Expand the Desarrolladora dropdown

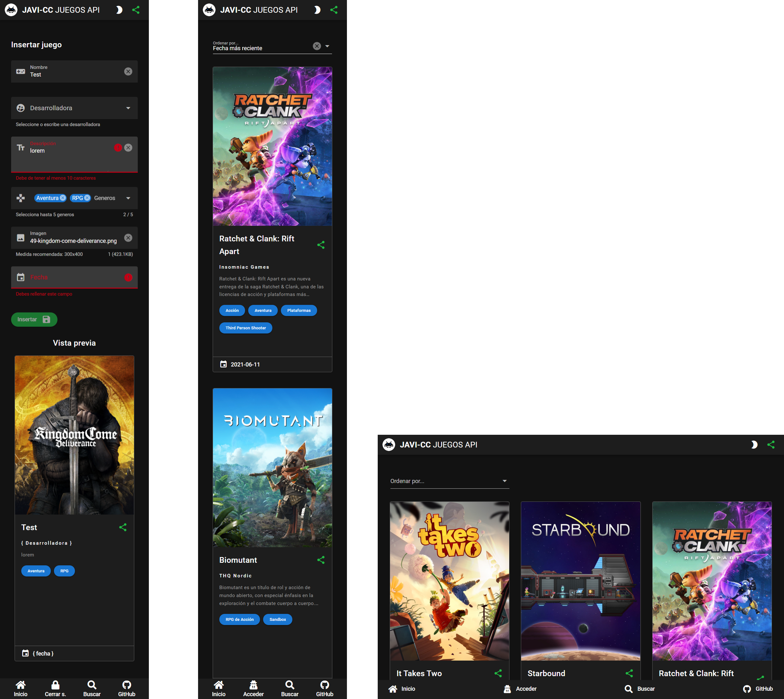click(128, 108)
